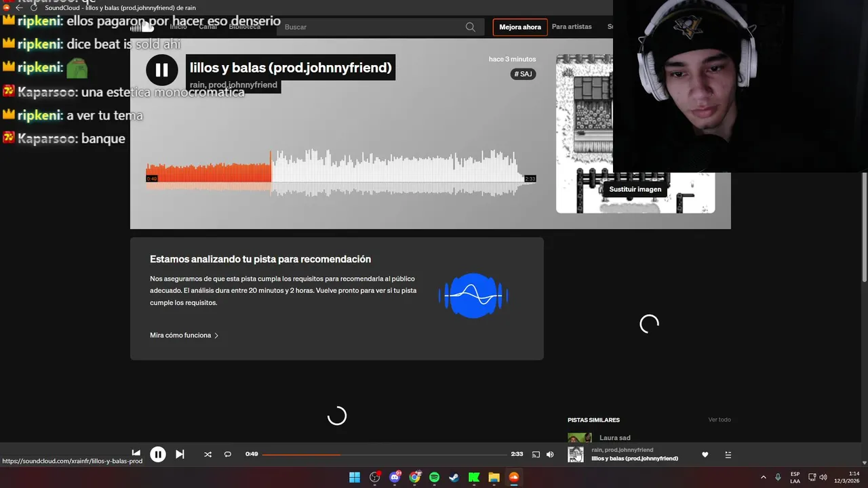Pause the track with the large header button

coord(161,70)
